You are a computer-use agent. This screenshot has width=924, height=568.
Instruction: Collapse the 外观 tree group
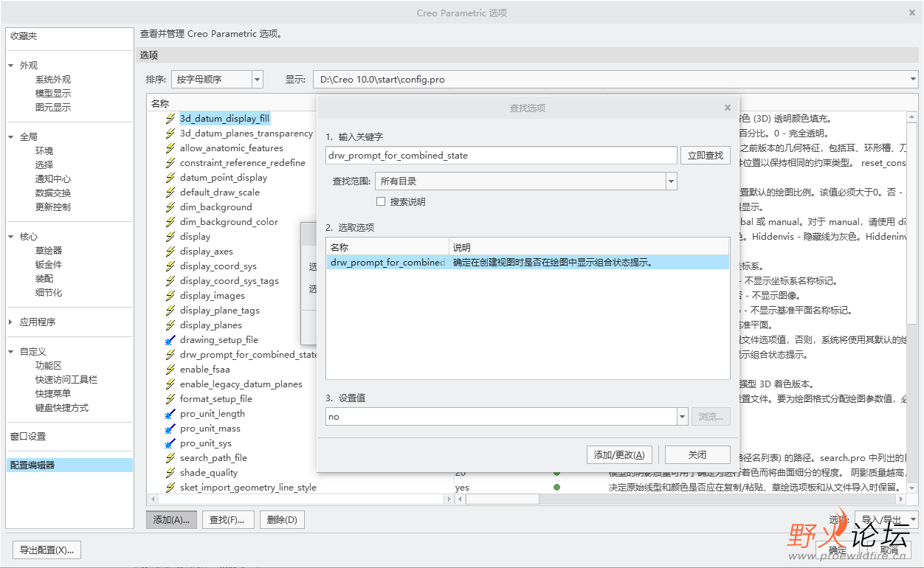pos(11,66)
